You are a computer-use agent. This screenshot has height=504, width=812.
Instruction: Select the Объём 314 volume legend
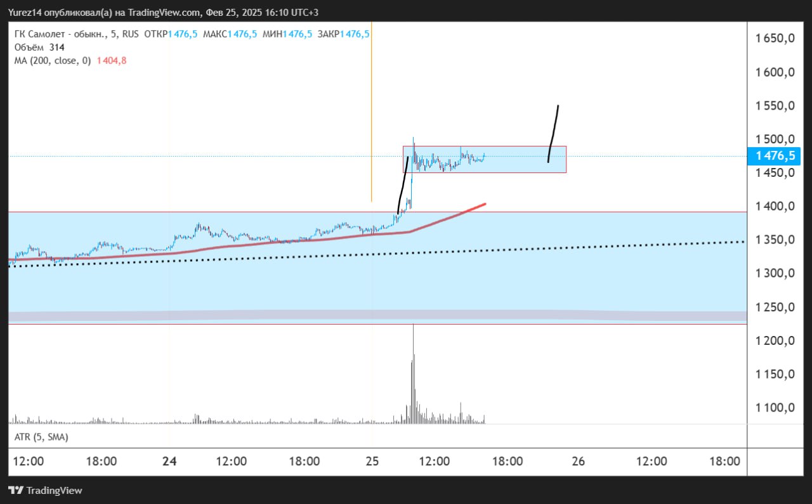click(39, 47)
